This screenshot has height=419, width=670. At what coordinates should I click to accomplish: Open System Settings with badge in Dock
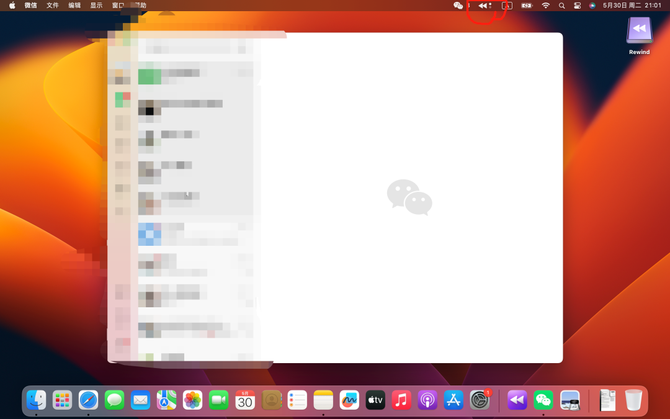480,400
